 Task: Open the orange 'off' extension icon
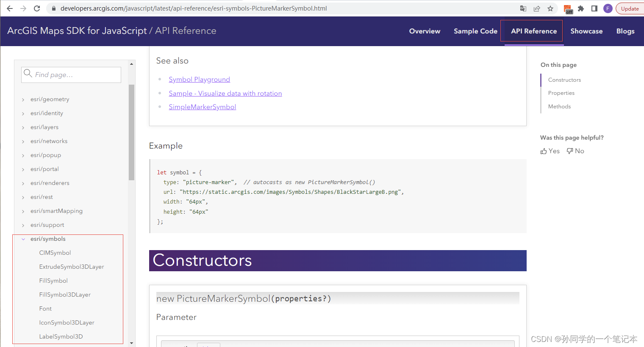[x=568, y=9]
